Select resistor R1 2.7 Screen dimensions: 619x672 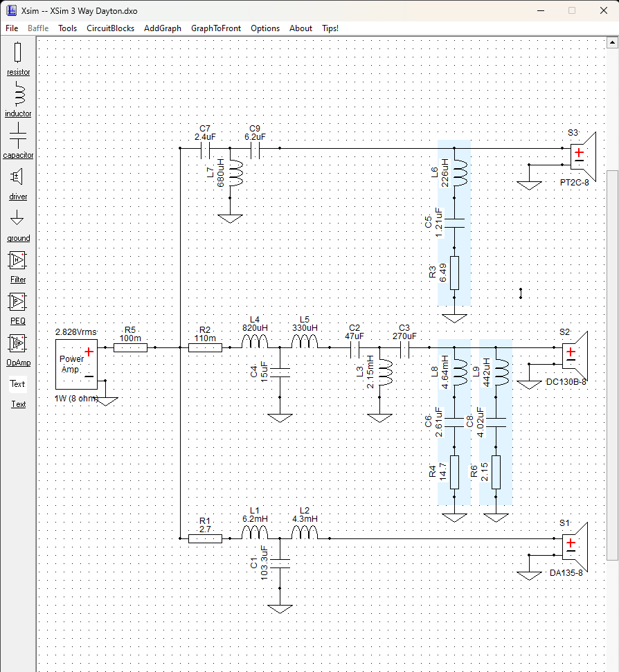coord(205,538)
